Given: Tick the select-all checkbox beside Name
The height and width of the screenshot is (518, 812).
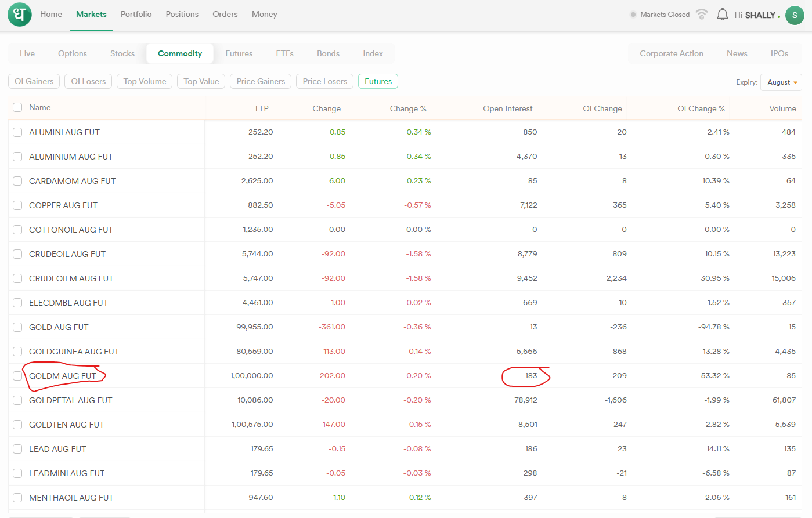Looking at the screenshot, I should (17, 107).
